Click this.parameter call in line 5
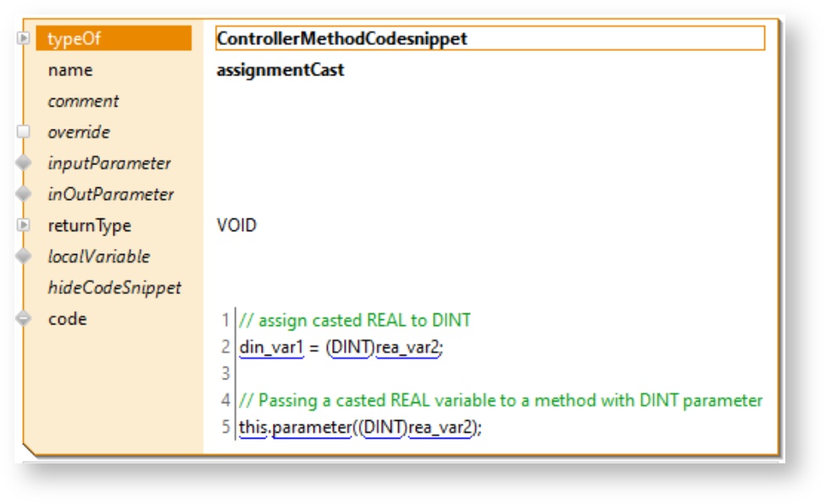Screen dimensions: 826x504 [x=294, y=428]
